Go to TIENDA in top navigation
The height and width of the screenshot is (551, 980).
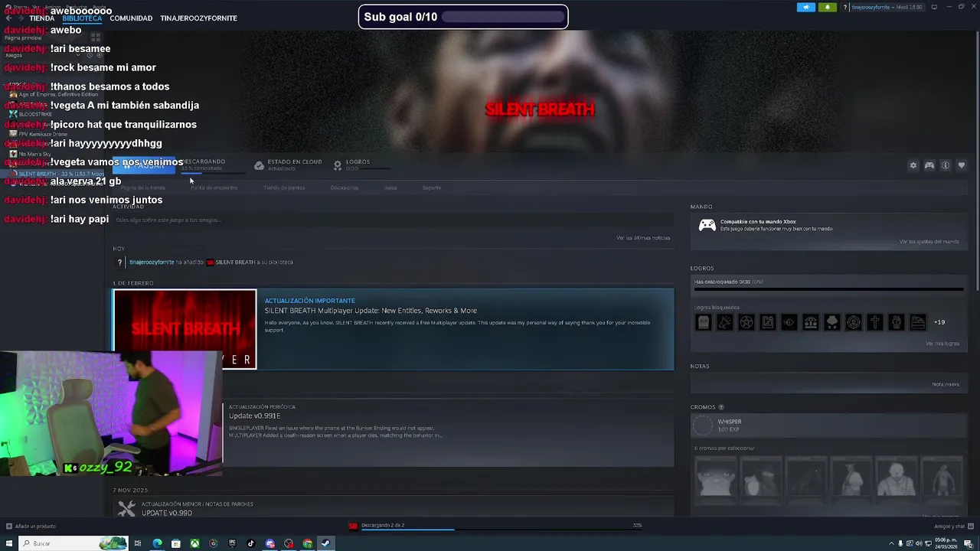(42, 18)
